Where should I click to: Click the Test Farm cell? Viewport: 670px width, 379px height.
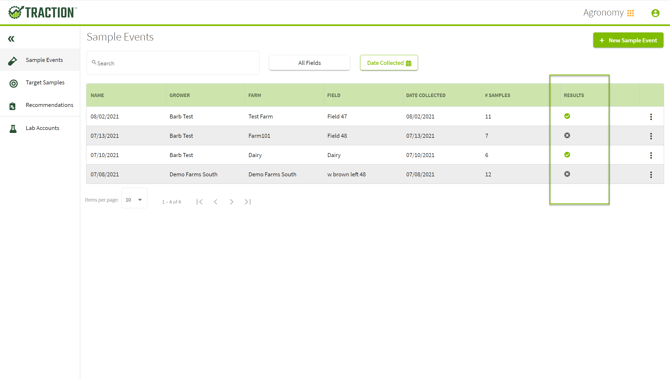pyautogui.click(x=261, y=116)
